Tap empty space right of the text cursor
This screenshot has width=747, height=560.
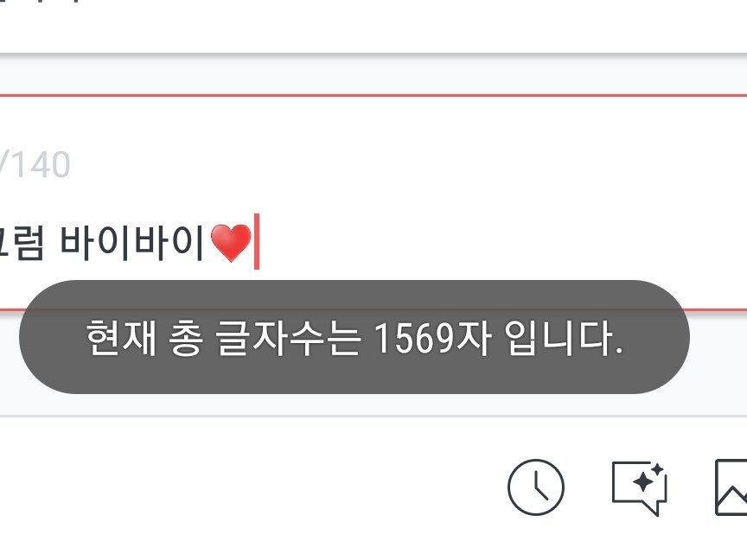coord(501,242)
